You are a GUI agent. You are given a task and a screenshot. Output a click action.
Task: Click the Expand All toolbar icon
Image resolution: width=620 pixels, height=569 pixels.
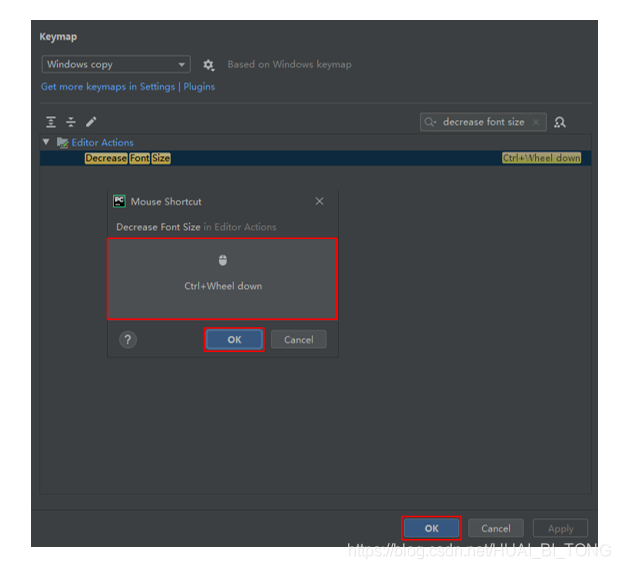coord(51,122)
